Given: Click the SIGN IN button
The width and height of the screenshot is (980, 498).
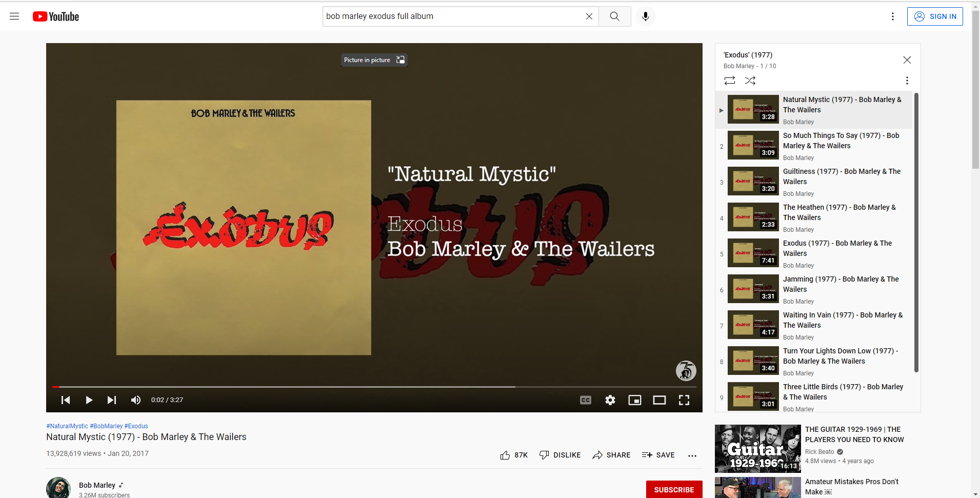Looking at the screenshot, I should (x=934, y=16).
